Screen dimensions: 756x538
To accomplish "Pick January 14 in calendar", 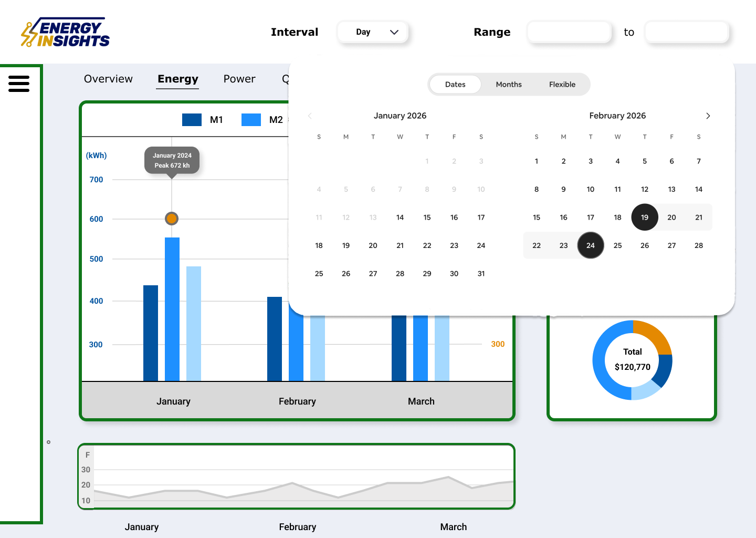I will [x=400, y=217].
